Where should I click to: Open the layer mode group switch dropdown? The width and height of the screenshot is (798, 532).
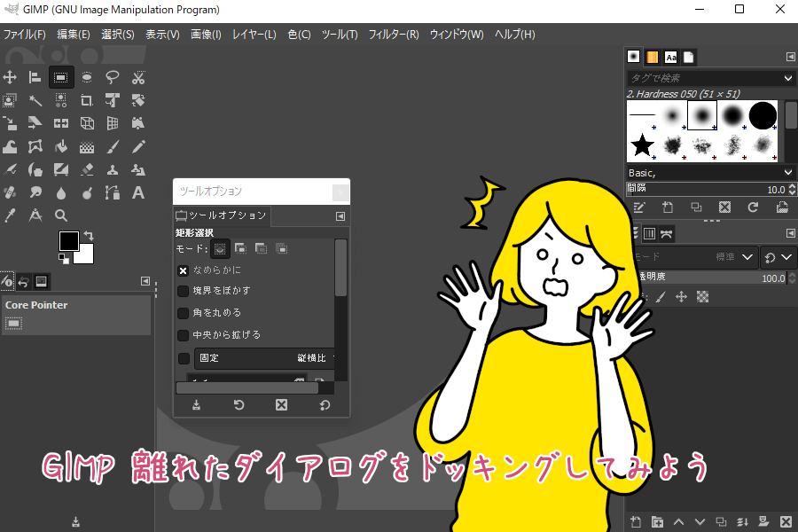coord(778,257)
